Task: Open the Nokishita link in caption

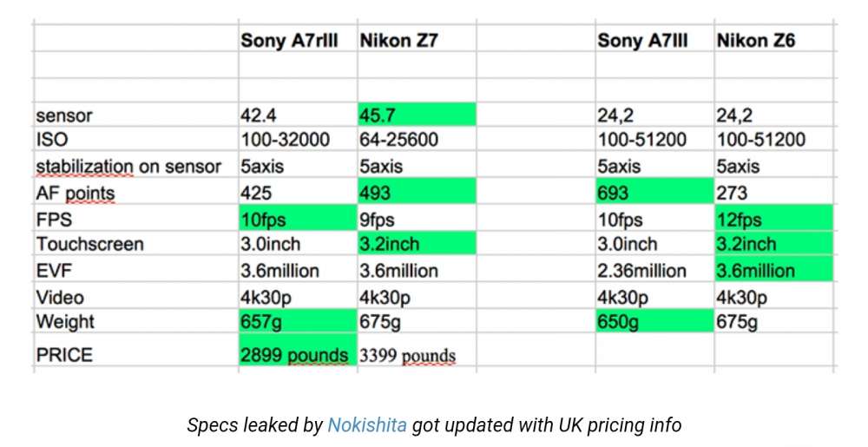Action: coord(366,425)
